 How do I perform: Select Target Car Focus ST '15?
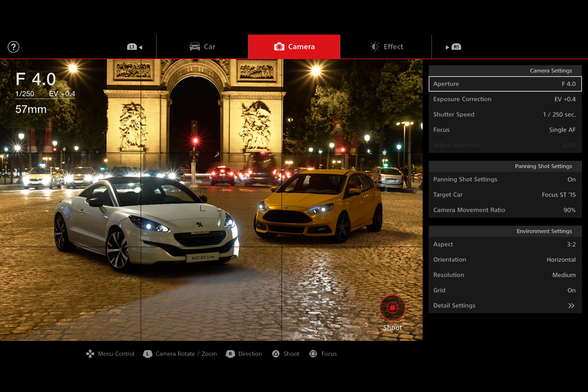(x=505, y=195)
